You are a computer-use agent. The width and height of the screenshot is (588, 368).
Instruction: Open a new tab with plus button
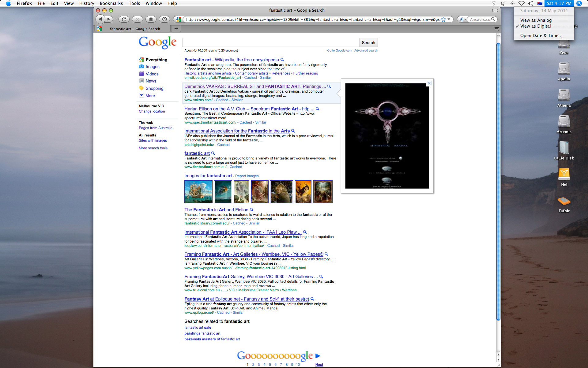(x=176, y=29)
